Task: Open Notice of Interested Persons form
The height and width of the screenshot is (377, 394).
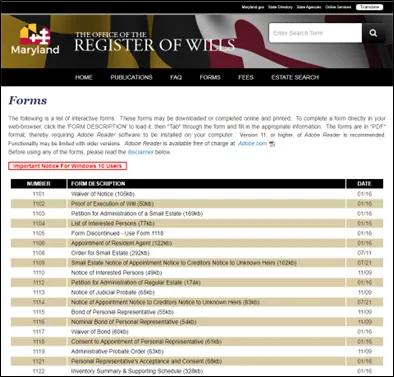Action: click(x=116, y=273)
